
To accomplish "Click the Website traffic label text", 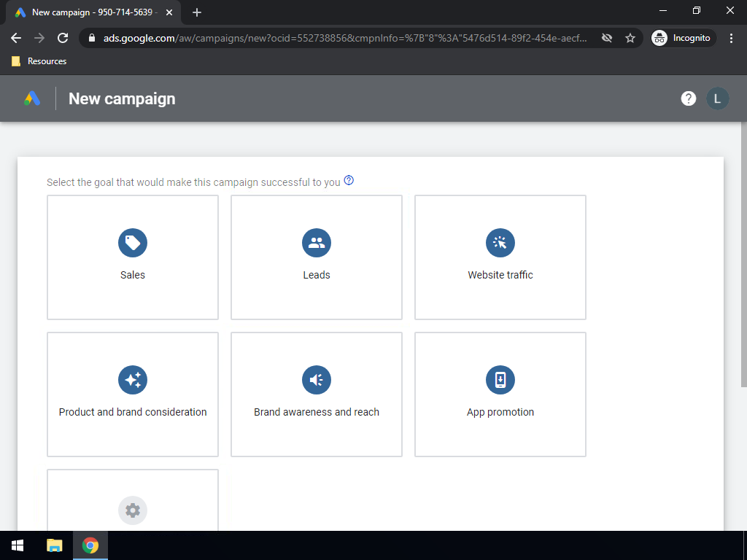I will (x=500, y=275).
